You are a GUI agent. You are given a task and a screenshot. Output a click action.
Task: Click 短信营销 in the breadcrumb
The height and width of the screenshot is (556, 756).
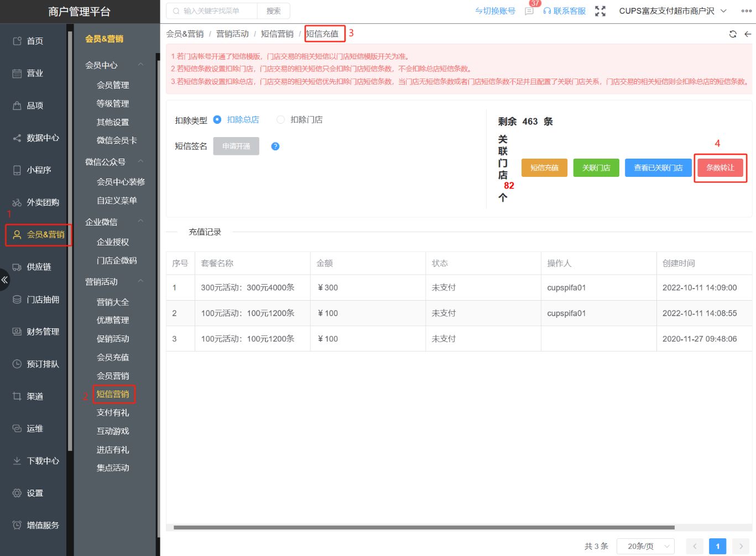coord(277,34)
